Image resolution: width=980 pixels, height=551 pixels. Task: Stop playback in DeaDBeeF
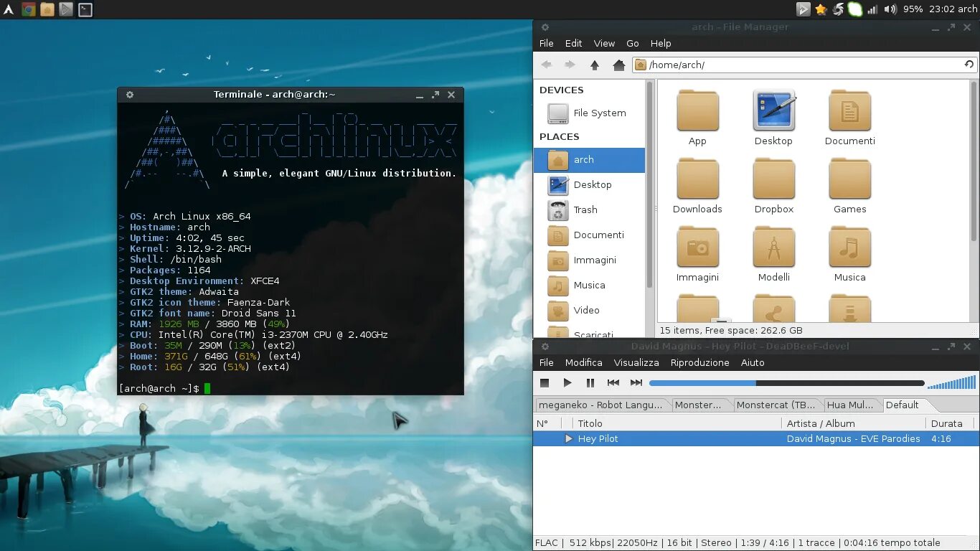click(x=545, y=383)
